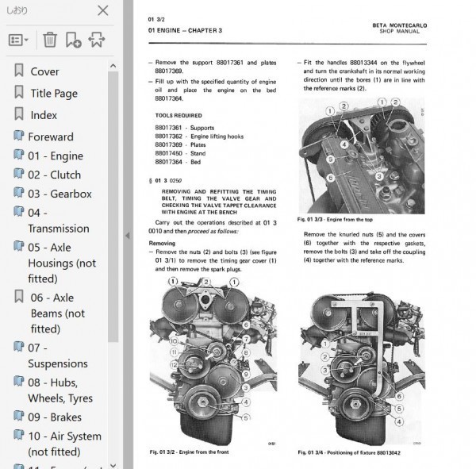Click the 03 - Gearbox book icon
The width and height of the screenshot is (476, 469).
click(x=19, y=193)
